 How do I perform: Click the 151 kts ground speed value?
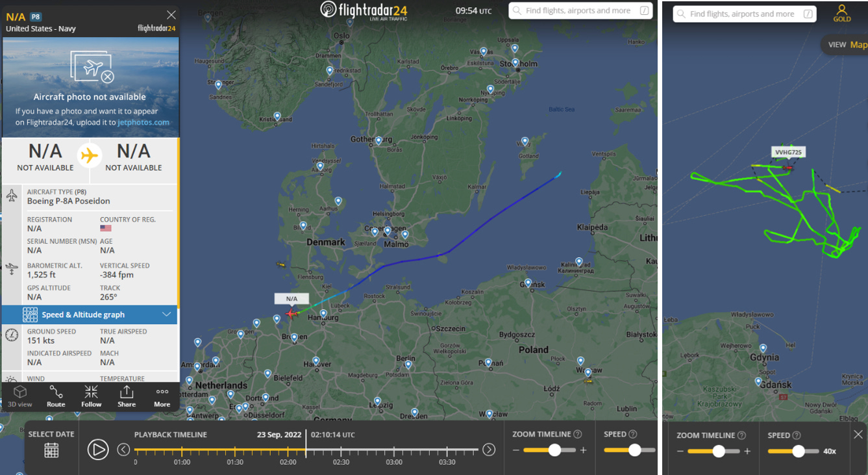[41, 340]
